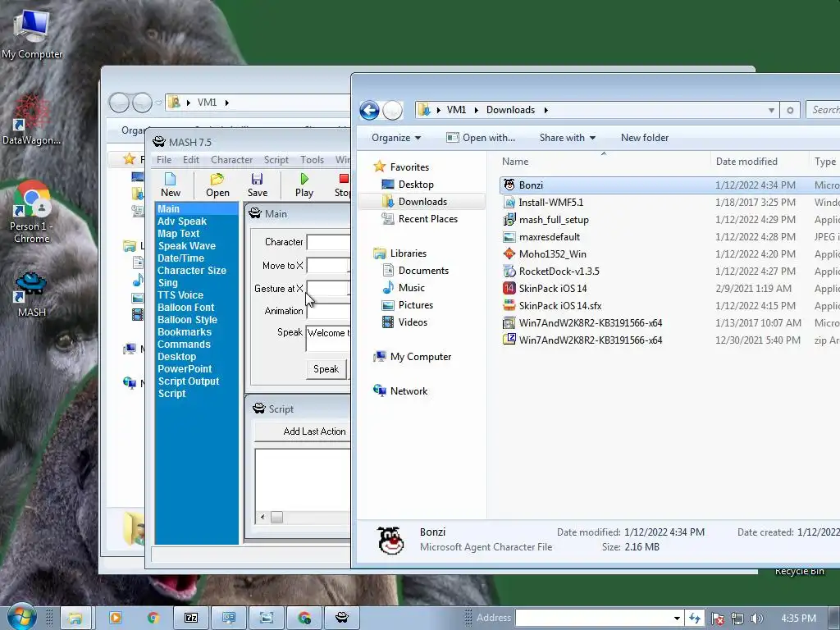Open the Organize dropdown in the Downloads window
This screenshot has height=630, width=840.
(396, 138)
